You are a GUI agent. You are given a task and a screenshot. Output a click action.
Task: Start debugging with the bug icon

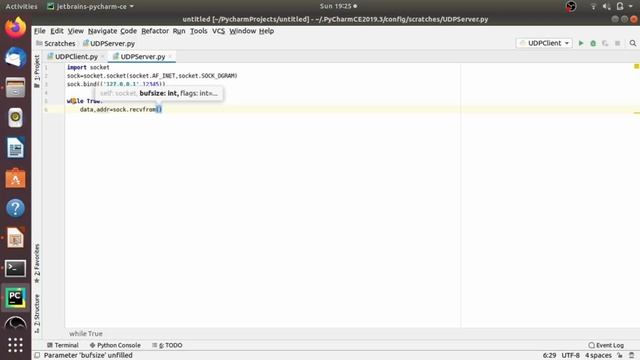point(593,43)
